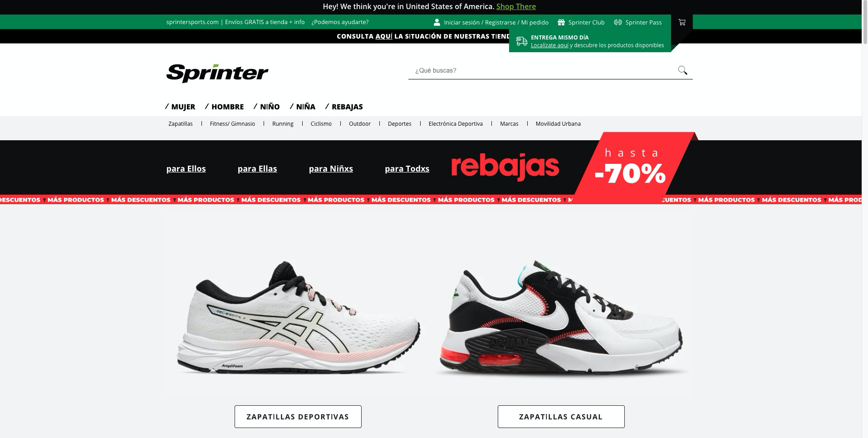Click the Nike Air Max shoe image
The width and height of the screenshot is (868, 438).
(561, 319)
